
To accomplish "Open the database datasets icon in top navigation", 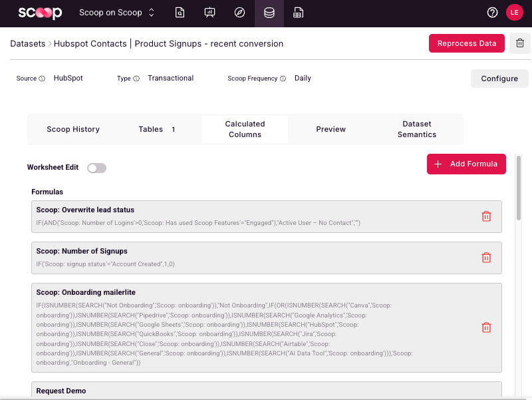I will point(269,13).
